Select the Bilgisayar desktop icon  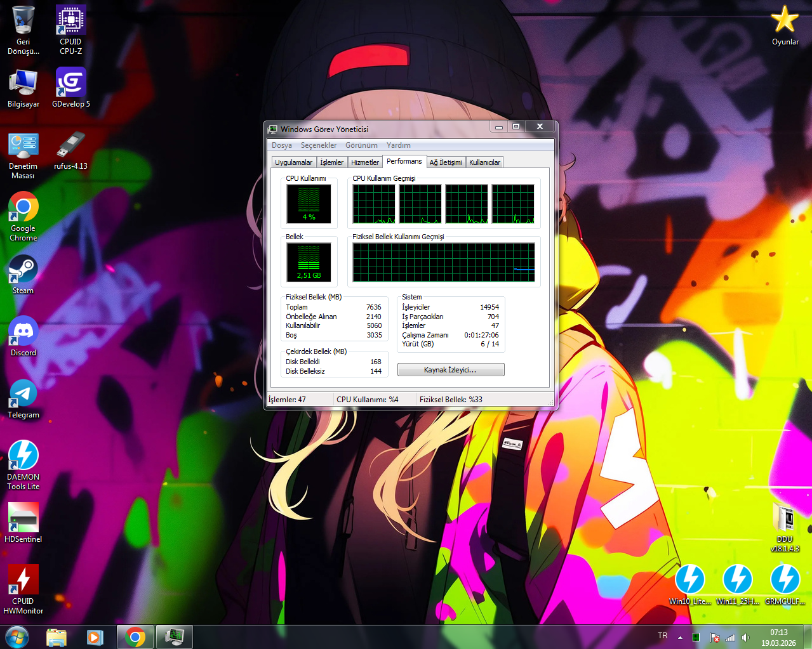23,88
